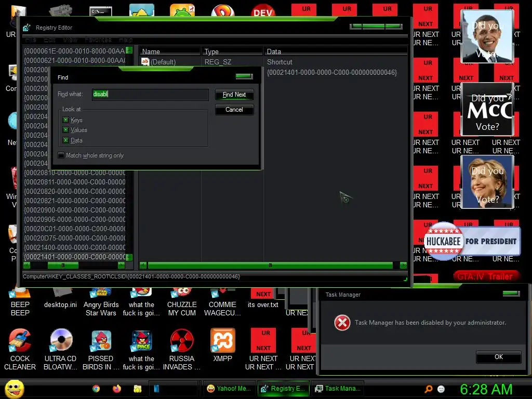Select key {00020811-0000-0000-C000-00000
Viewport: 532px width, 399px height.
(x=74, y=182)
